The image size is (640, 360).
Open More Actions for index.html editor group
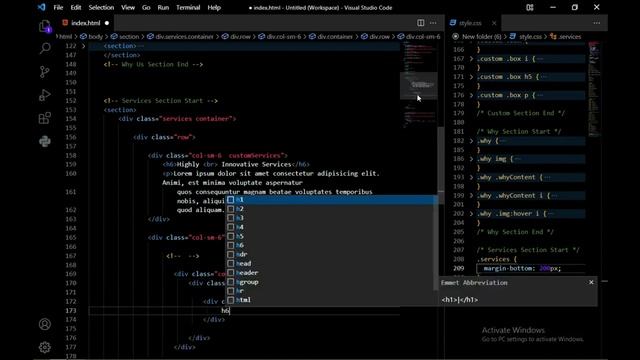click(433, 23)
